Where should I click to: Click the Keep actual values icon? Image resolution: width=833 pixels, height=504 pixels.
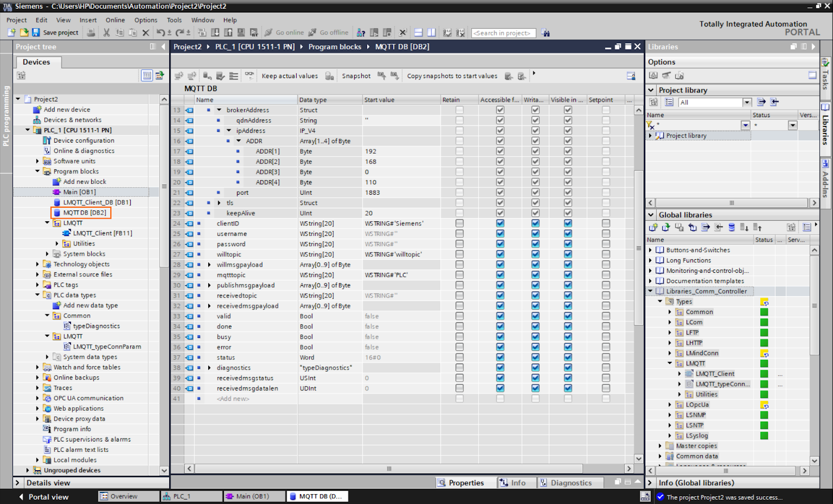pos(289,75)
